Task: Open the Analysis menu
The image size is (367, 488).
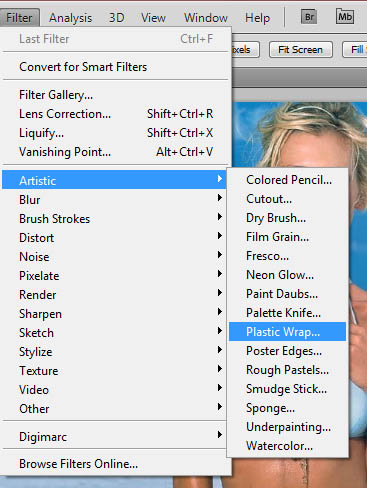Action: point(70,18)
